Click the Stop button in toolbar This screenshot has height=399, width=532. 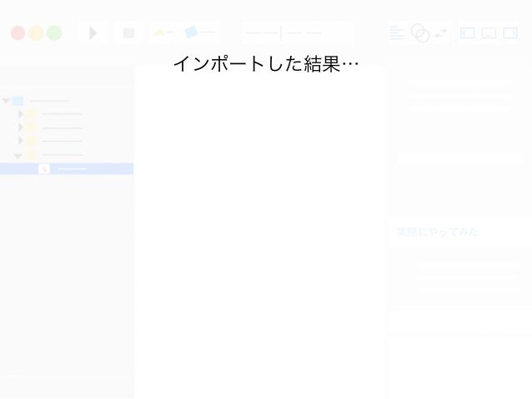(128, 32)
